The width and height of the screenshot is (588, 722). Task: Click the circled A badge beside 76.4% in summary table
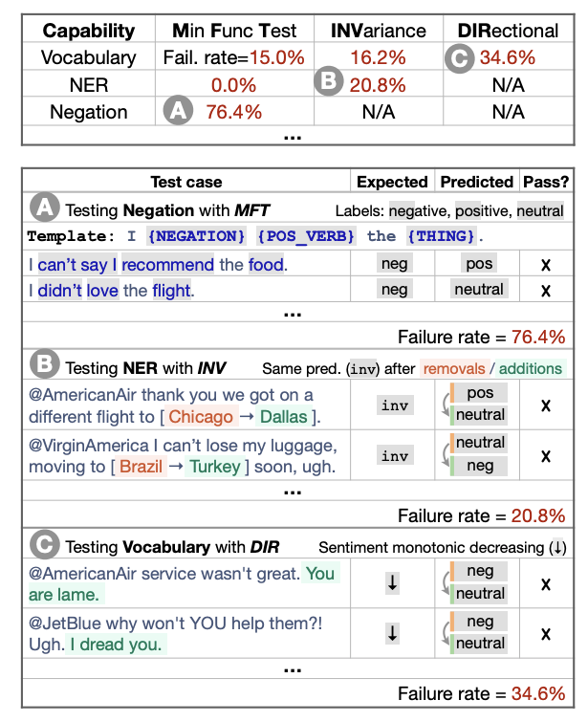177,112
